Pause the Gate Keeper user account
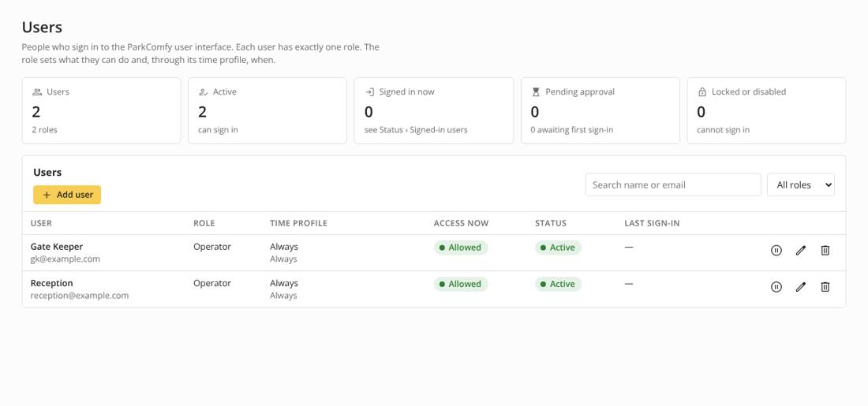 pyautogui.click(x=776, y=251)
